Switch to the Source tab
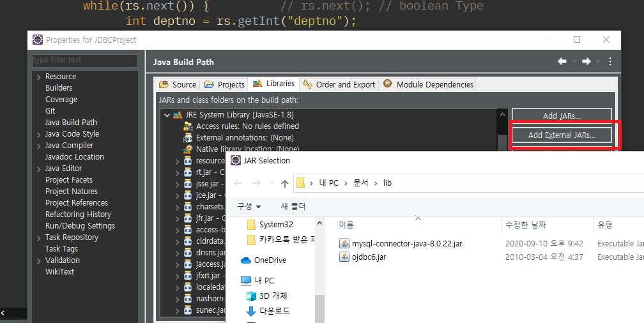The width and height of the screenshot is (644, 323). [178, 84]
